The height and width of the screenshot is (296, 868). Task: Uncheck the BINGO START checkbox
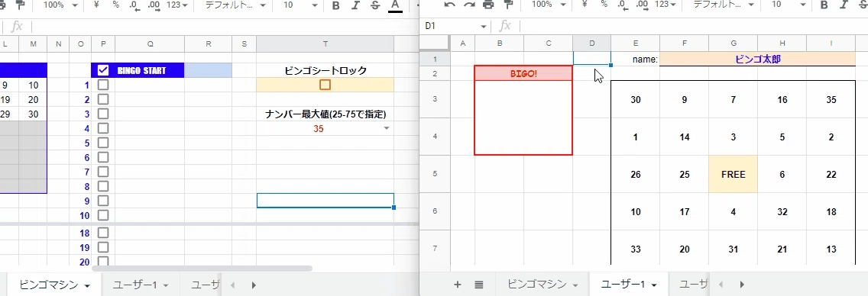(x=103, y=70)
